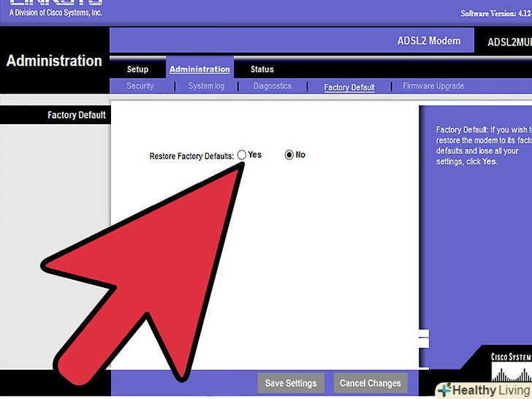532x399 pixels.
Task: Open the Setup tab
Action: point(137,69)
